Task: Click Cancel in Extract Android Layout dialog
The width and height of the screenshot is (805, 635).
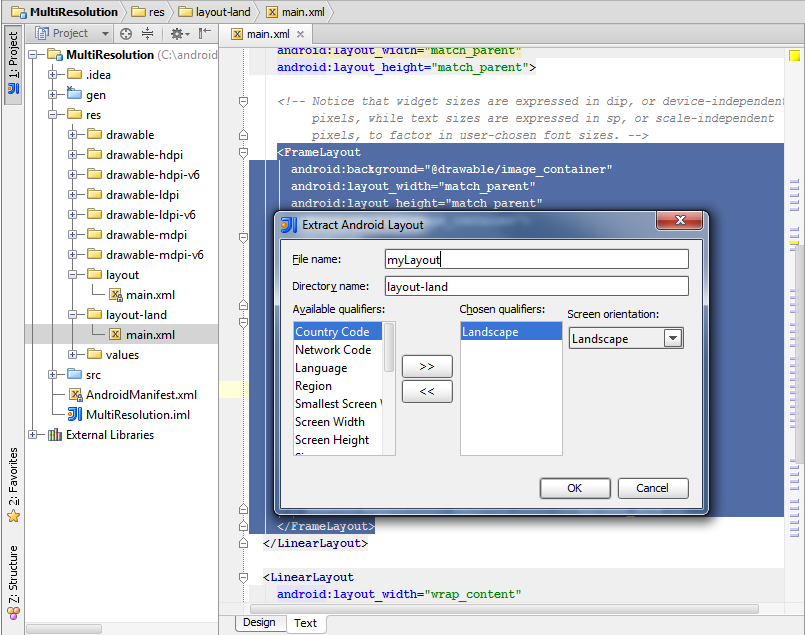Action: click(x=653, y=488)
